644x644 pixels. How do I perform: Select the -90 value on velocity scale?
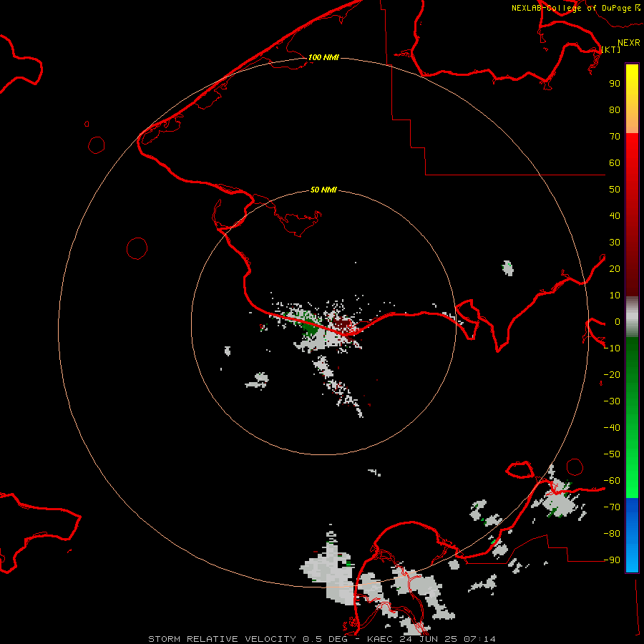tap(612, 560)
